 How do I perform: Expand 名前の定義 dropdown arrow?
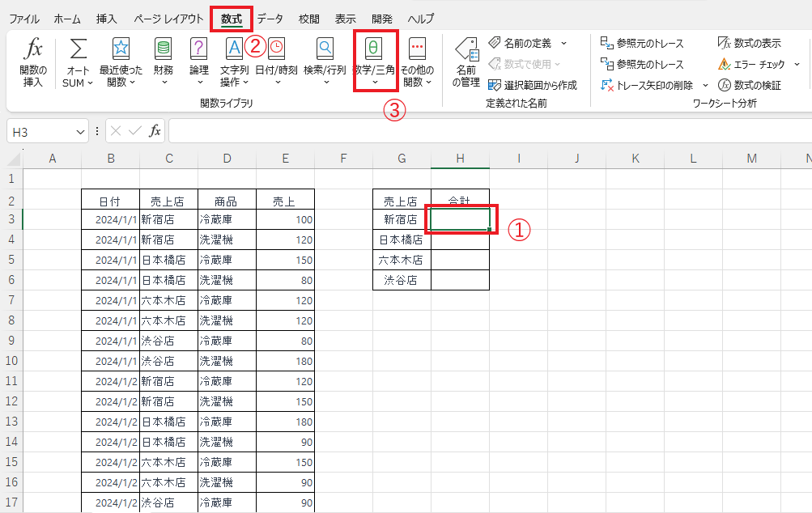pyautogui.click(x=564, y=44)
